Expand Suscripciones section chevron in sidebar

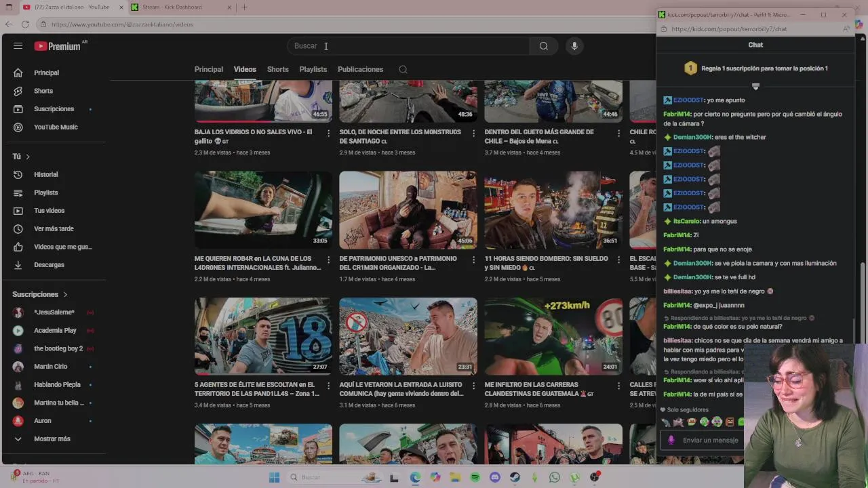[x=65, y=294]
